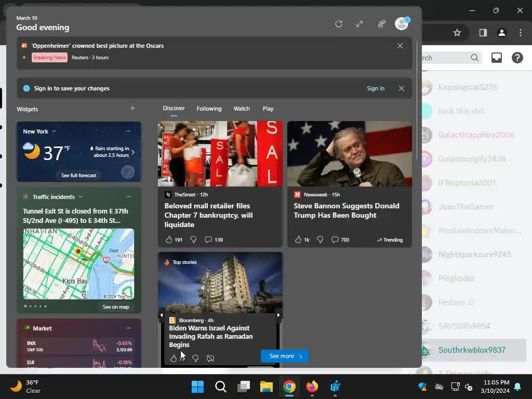Click See full forecast

coord(79,176)
